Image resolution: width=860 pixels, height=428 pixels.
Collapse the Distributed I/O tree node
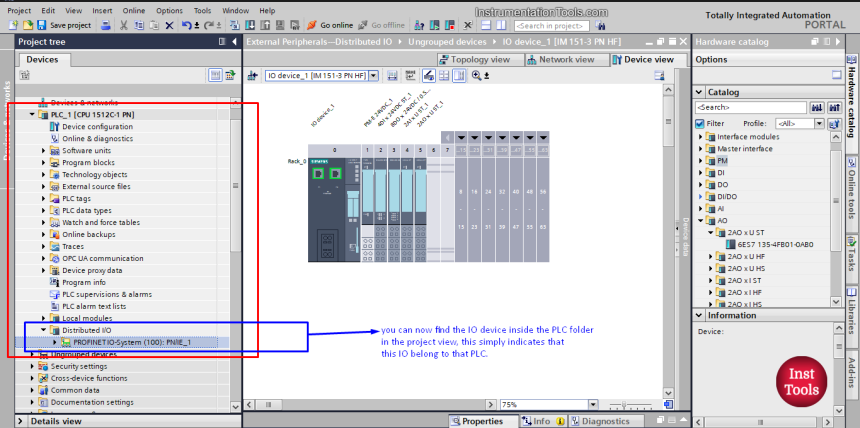tap(43, 329)
